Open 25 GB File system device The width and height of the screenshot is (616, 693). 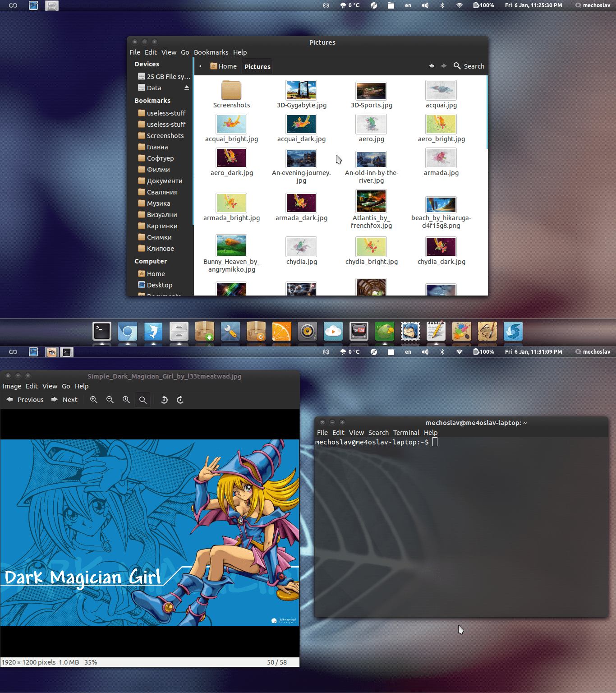pos(164,77)
